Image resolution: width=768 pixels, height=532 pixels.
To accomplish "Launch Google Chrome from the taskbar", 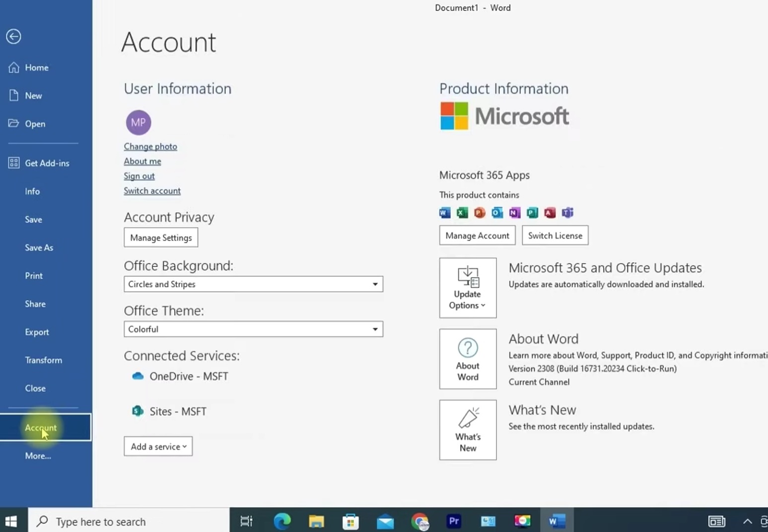I will pos(420,521).
